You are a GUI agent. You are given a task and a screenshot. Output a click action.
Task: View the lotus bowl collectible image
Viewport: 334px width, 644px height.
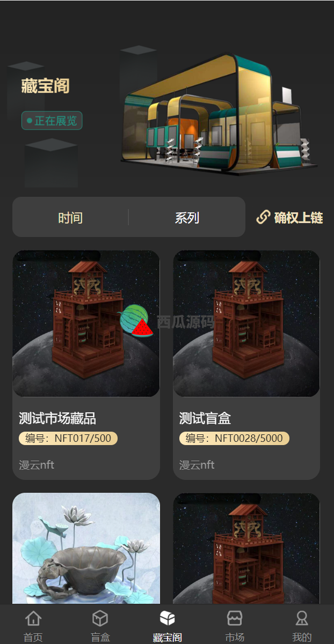[x=86, y=549]
